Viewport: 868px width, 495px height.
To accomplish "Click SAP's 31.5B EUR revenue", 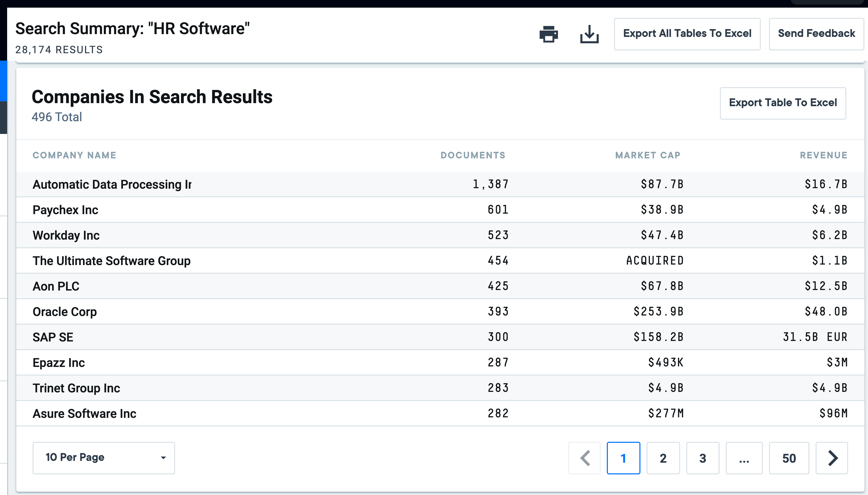I will tap(815, 337).
